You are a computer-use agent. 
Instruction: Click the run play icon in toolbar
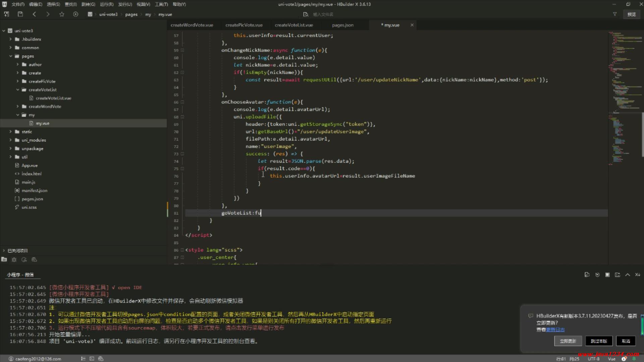click(75, 14)
